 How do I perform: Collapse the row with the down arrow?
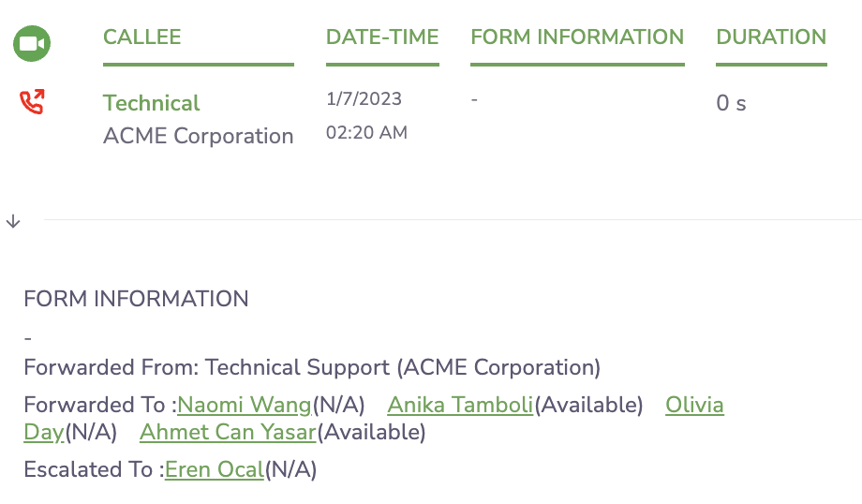[x=13, y=221]
